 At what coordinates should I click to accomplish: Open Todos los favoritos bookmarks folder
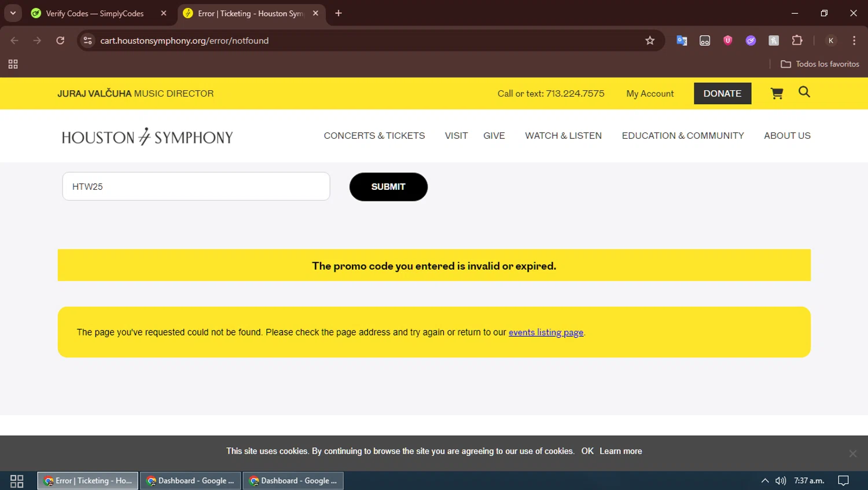(819, 64)
